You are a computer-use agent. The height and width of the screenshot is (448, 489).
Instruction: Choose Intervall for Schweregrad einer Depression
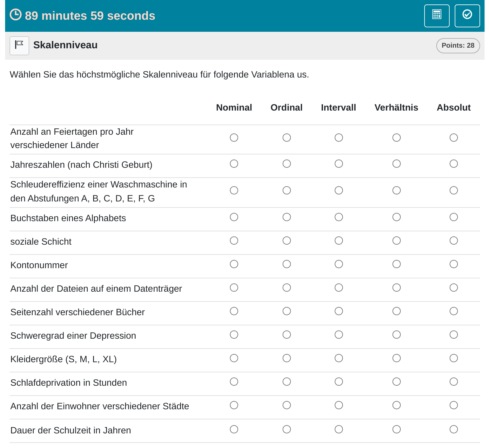point(338,335)
